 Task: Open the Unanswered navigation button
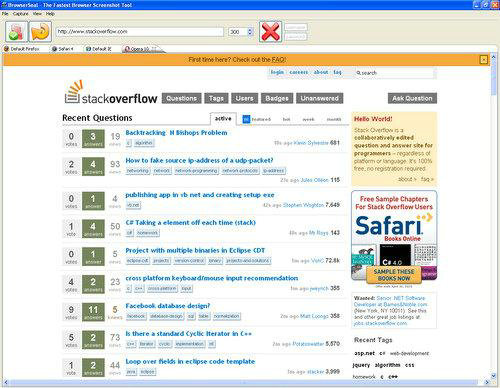click(319, 98)
